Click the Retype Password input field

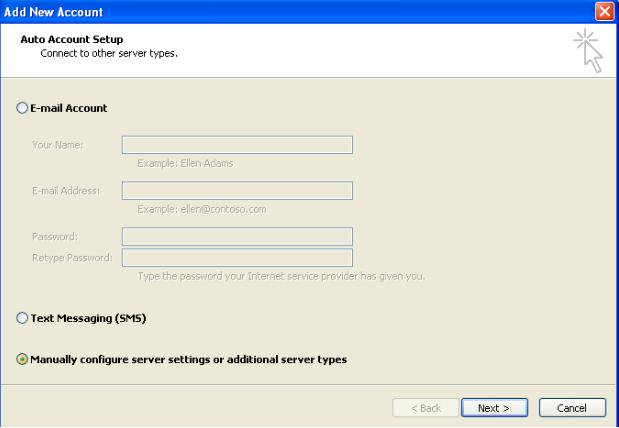pos(237,257)
